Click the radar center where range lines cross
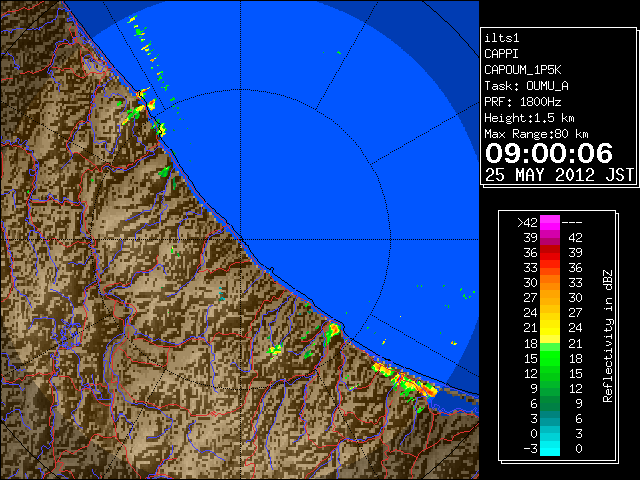The height and width of the screenshot is (480, 640). pos(241,239)
